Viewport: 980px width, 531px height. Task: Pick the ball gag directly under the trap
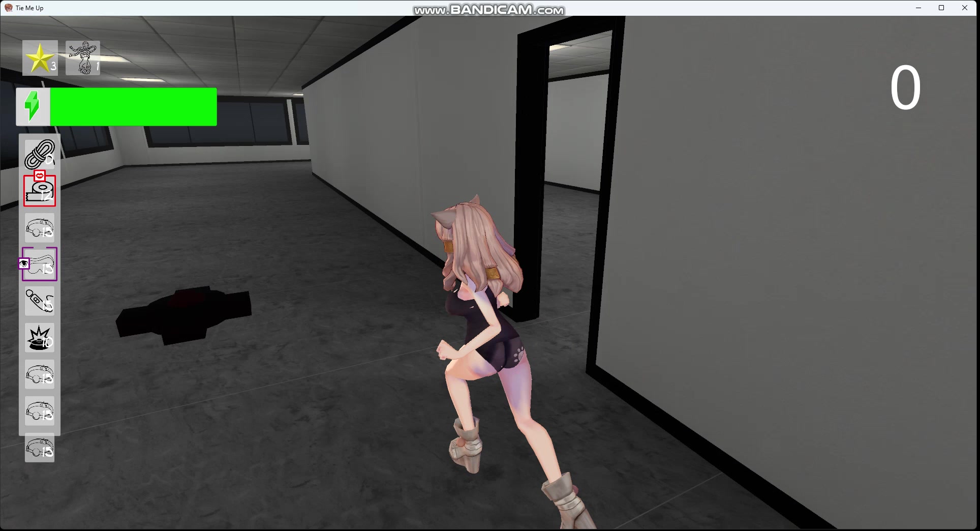(x=40, y=374)
